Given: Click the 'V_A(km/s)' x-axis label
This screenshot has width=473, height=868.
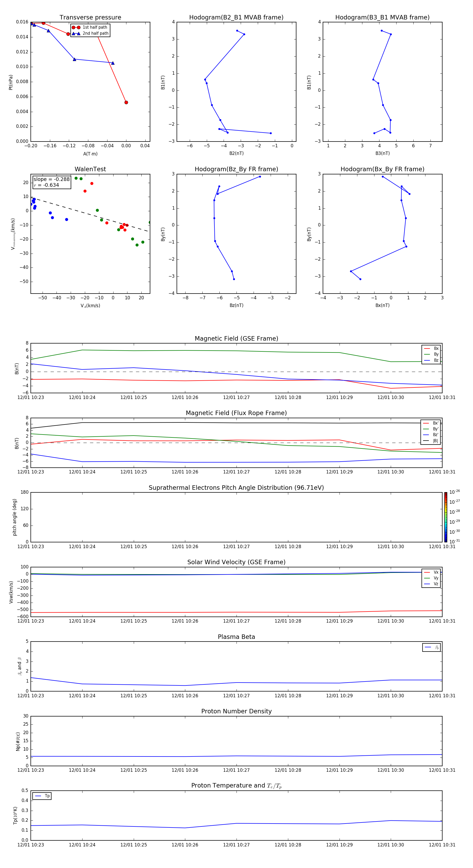Looking at the screenshot, I should coord(90,306).
